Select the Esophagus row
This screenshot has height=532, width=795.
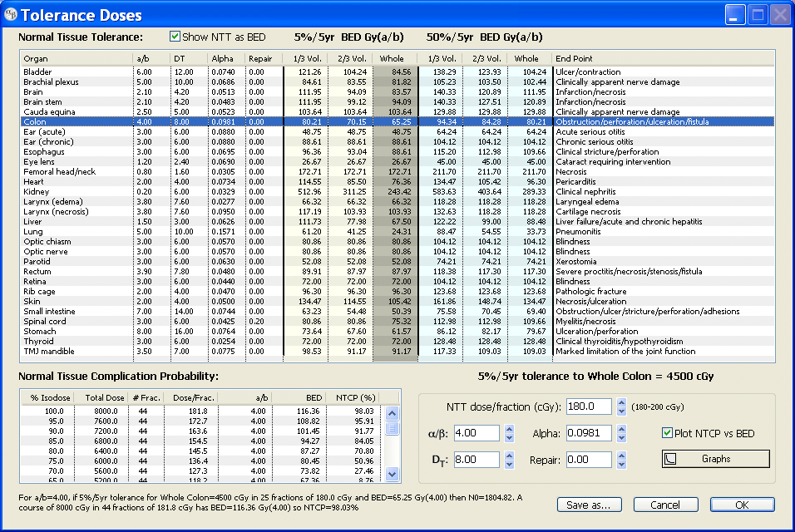click(x=397, y=151)
